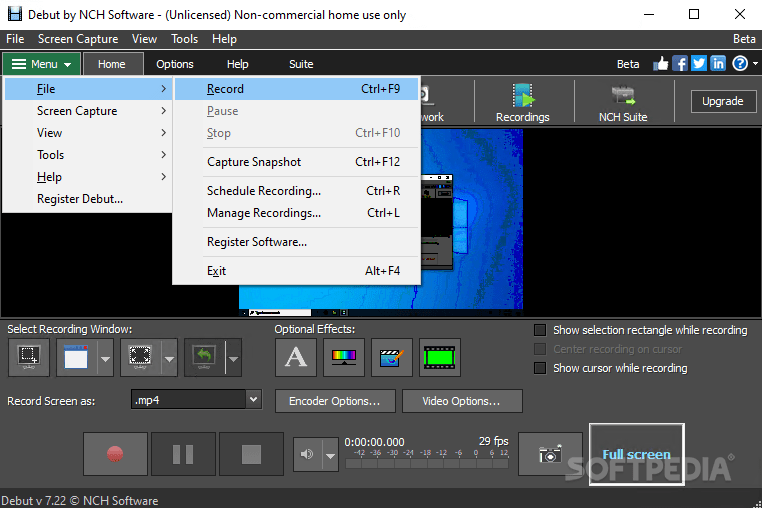This screenshot has width=762, height=508.
Task: Expand the full-screen selection dropdown arrow
Action: [169, 359]
